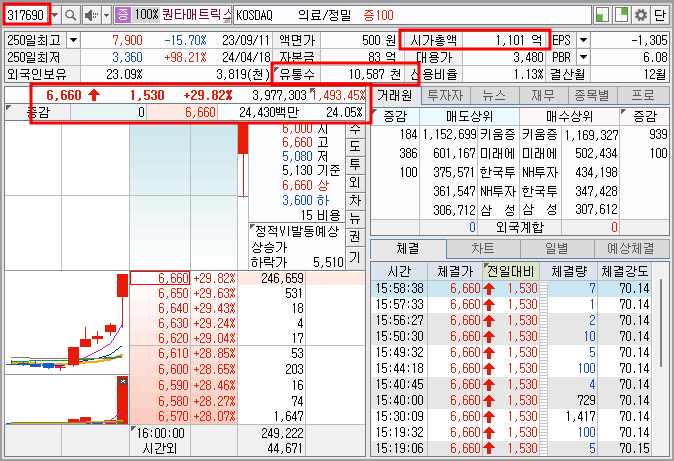Switch to the 체결 tab
The height and width of the screenshot is (461, 674).
click(408, 249)
